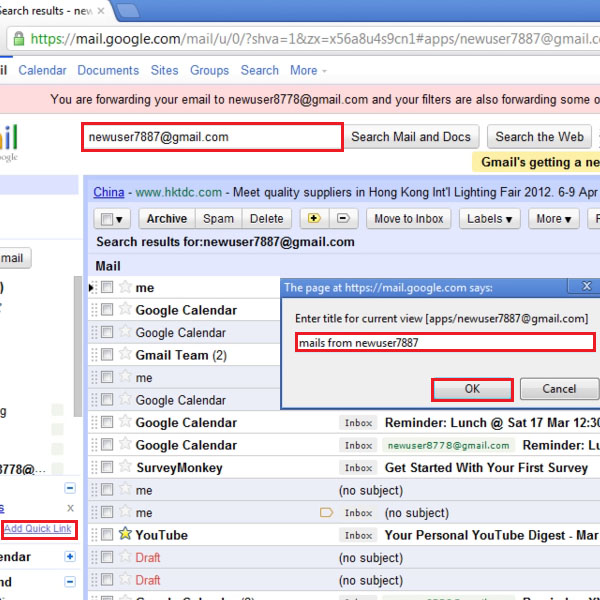Check the SurveyMonkey email checkbox

pos(107,467)
